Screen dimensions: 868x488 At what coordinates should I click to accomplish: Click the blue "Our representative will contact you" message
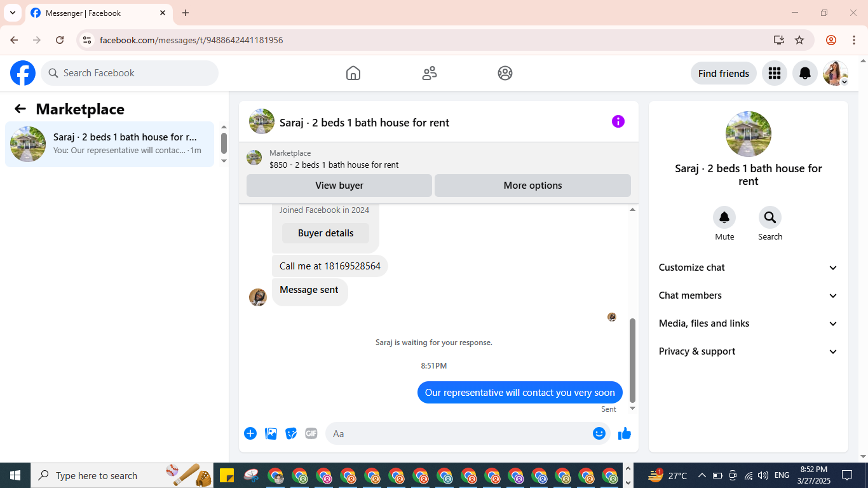[x=520, y=393]
